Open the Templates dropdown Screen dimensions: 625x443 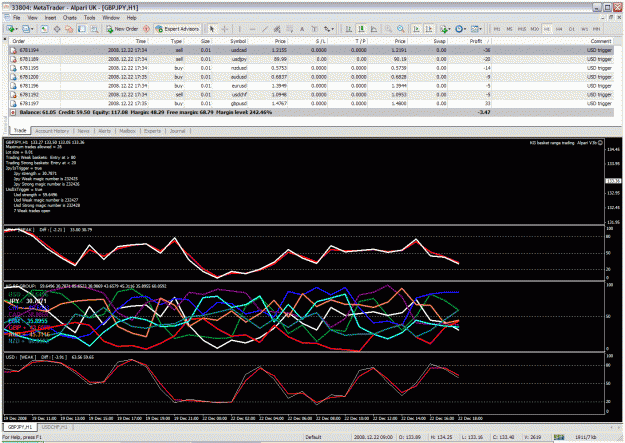coord(476,29)
